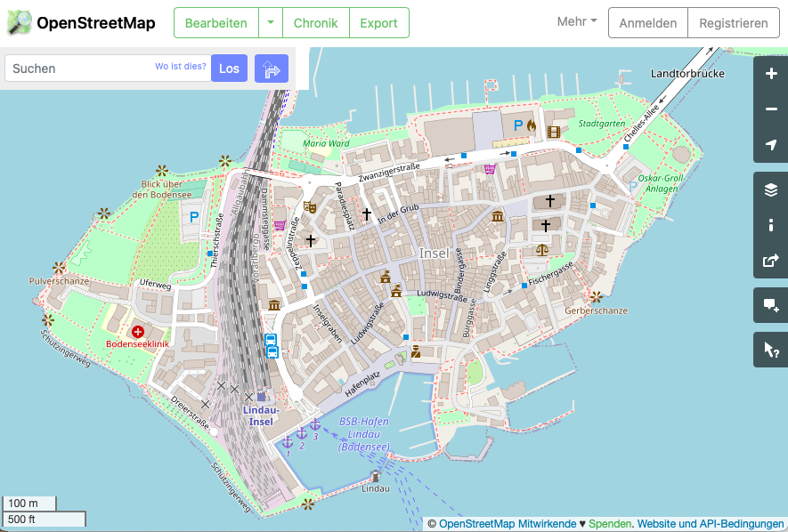Click the Registrieren sign-up button
Viewport: 788px width, 532px height.
point(733,23)
